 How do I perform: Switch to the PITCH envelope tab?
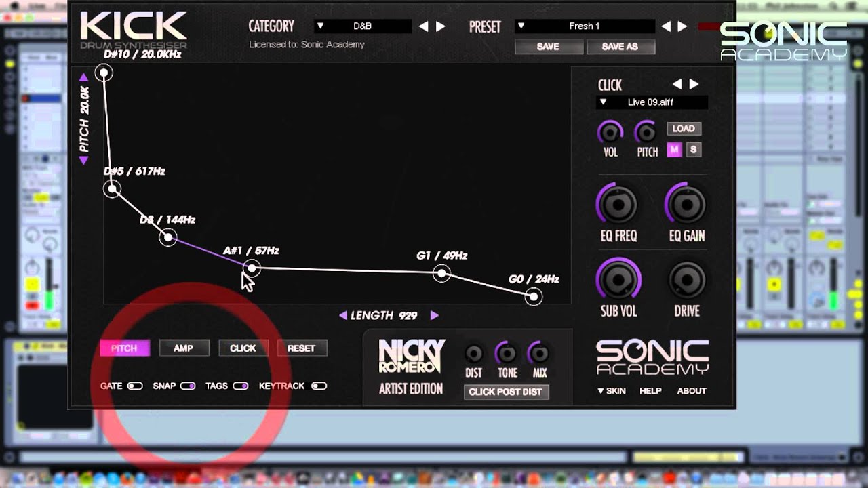click(x=124, y=348)
